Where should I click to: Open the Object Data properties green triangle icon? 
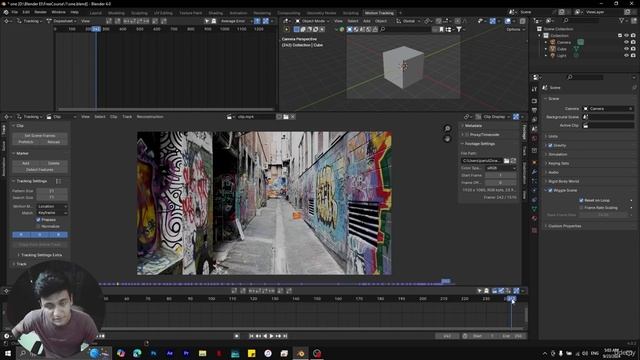point(534,209)
